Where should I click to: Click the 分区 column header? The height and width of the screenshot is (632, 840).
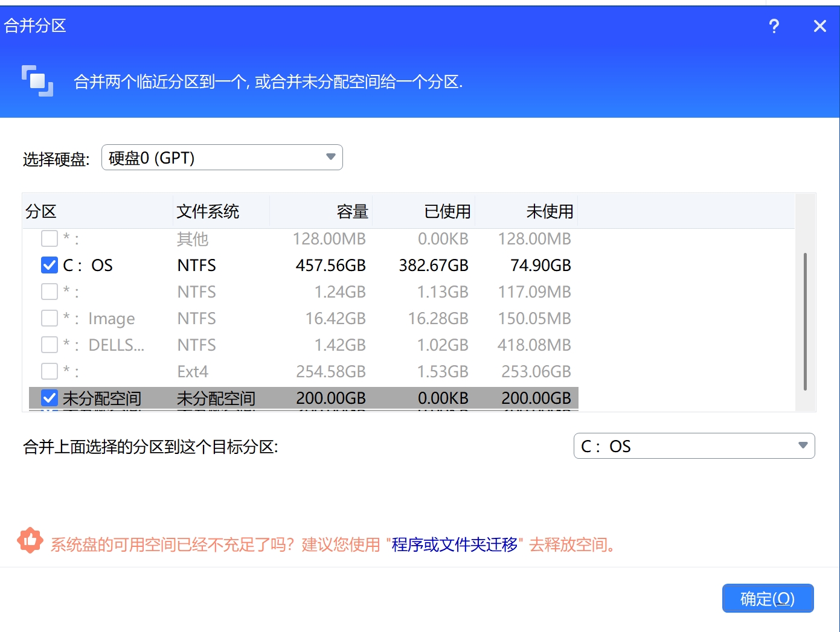point(41,211)
